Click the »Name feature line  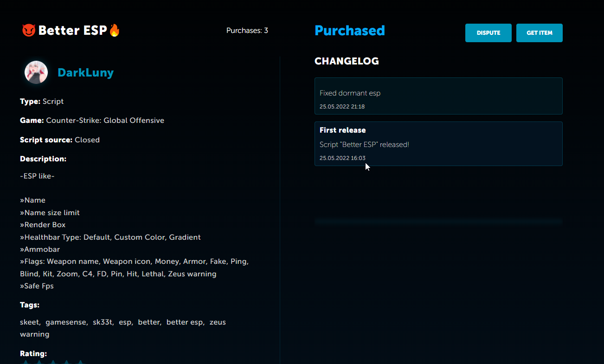tap(32, 200)
